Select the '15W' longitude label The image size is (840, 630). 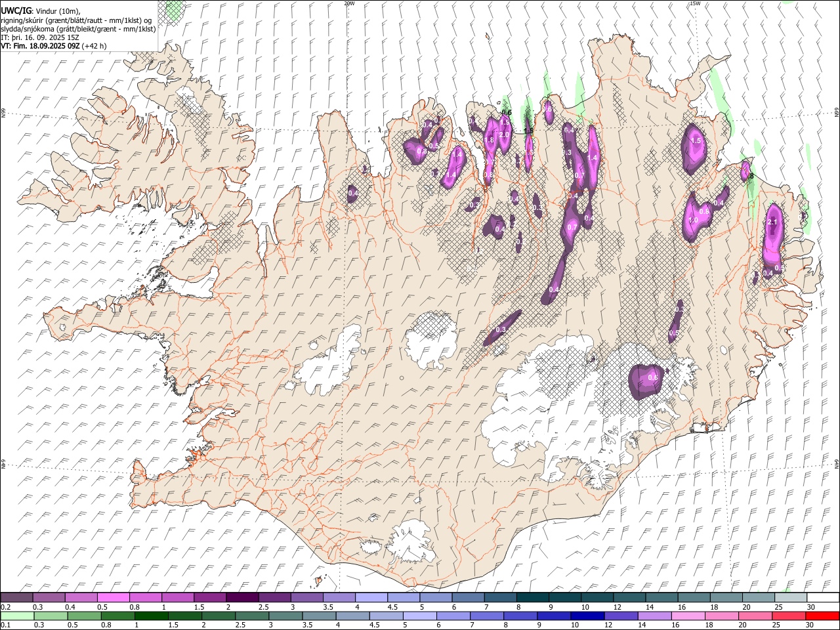pyautogui.click(x=694, y=3)
